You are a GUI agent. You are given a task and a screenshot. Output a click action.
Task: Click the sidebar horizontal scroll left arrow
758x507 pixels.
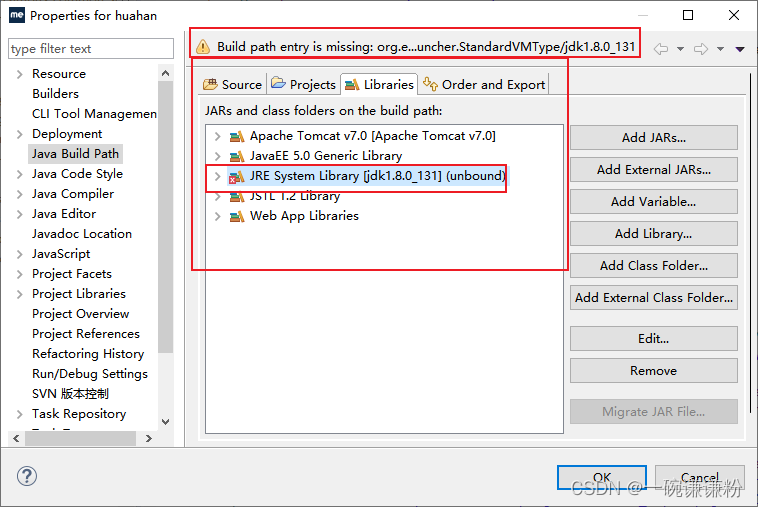point(16,438)
